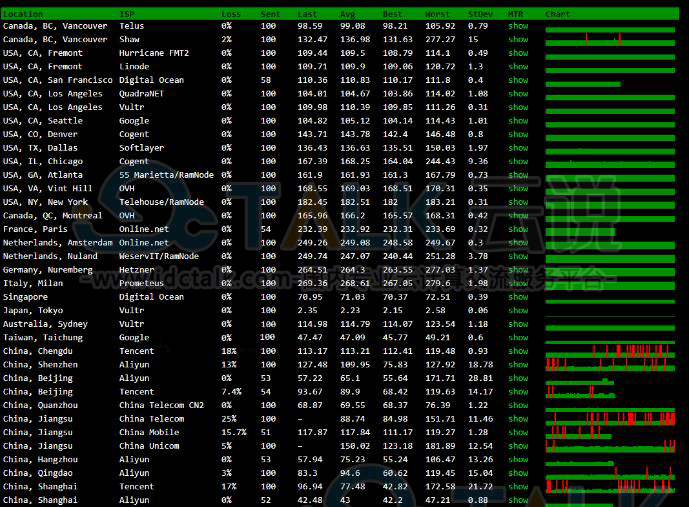
Task: Click the 25% loss value for Jiangsu
Action: [229, 419]
